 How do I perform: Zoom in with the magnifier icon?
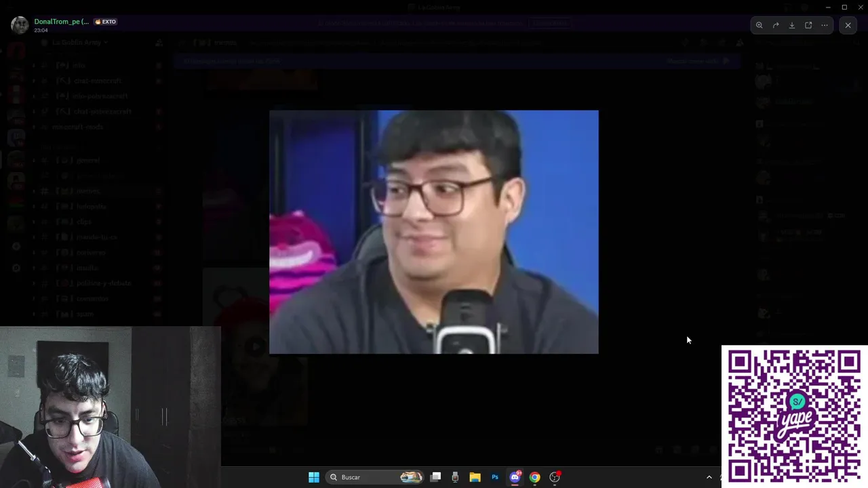(x=759, y=25)
